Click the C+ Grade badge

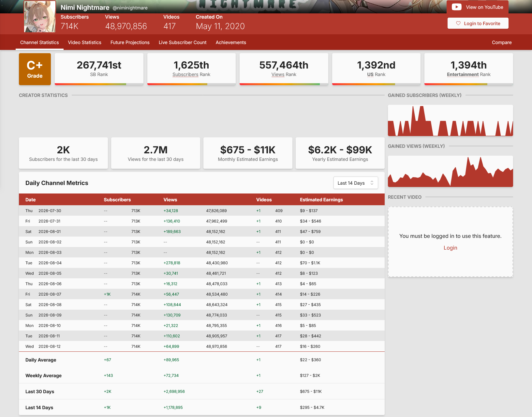tap(35, 69)
